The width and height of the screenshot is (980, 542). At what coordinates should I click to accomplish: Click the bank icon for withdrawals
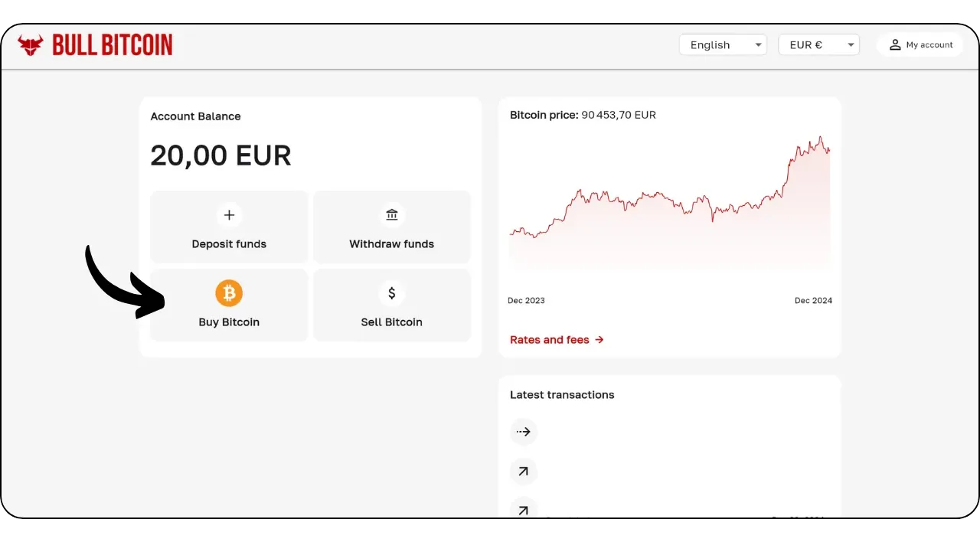(x=392, y=215)
